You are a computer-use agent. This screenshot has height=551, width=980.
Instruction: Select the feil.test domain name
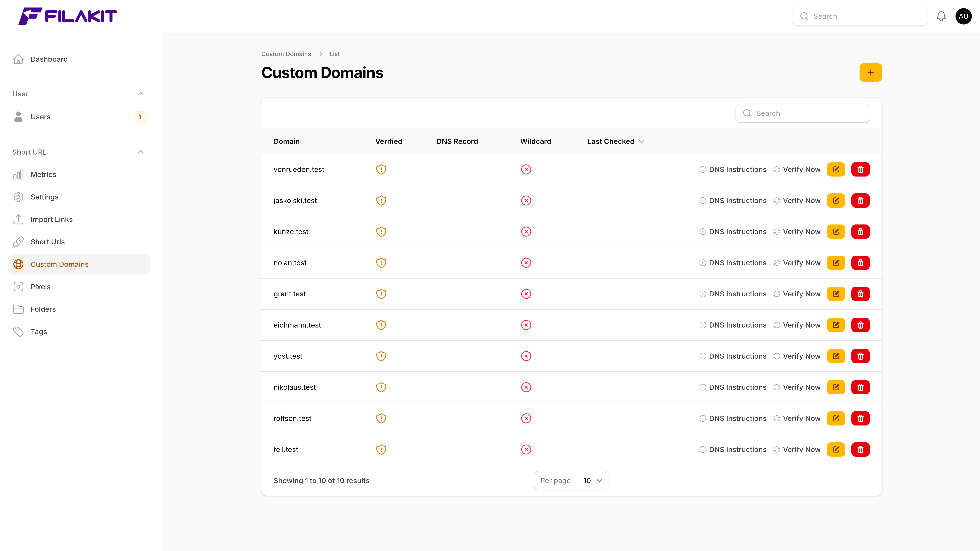[286, 449]
